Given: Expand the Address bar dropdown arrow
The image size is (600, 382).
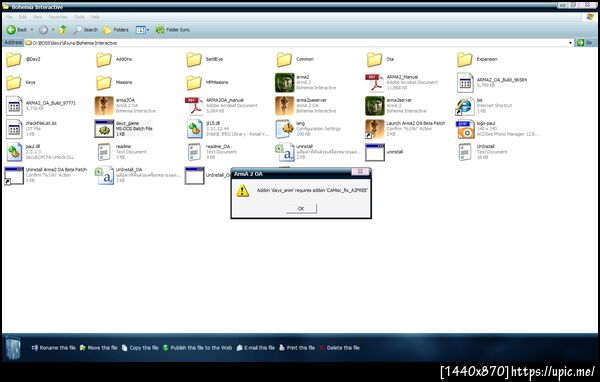Looking at the screenshot, I should (571, 43).
